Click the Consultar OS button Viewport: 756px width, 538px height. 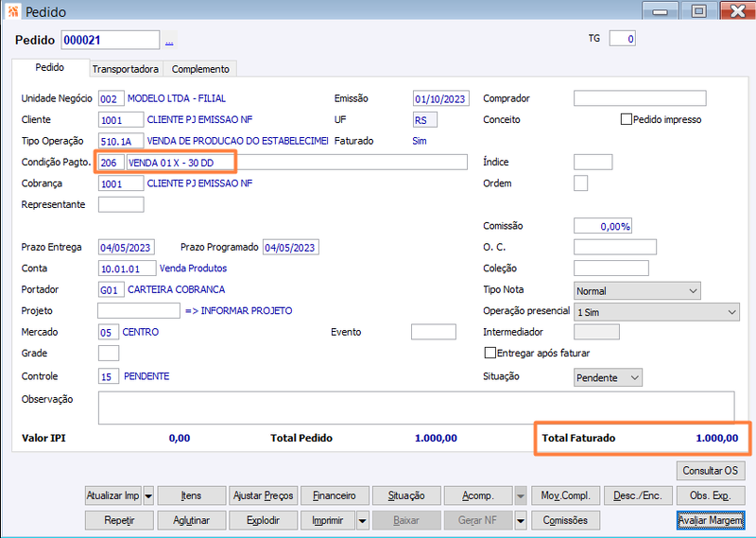711,471
